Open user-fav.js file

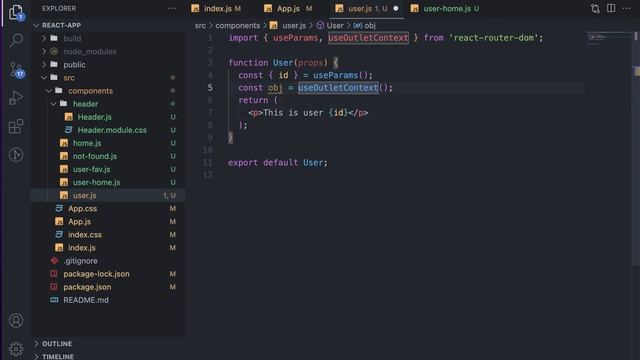tap(91, 169)
